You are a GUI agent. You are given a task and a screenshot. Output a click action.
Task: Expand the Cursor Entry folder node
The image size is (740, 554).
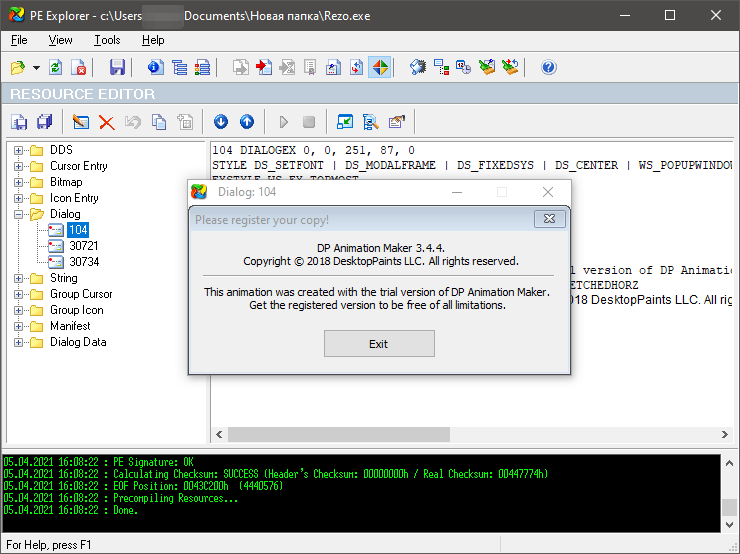tap(18, 167)
